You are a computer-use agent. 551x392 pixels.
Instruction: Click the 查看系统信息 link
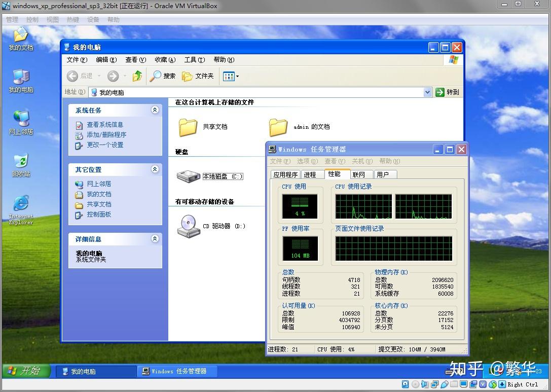105,124
